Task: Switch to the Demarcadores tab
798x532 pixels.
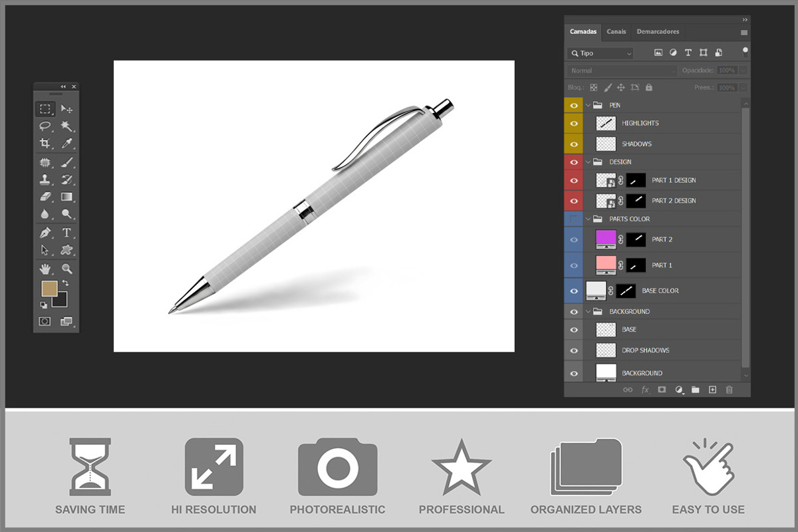Action: (658, 32)
